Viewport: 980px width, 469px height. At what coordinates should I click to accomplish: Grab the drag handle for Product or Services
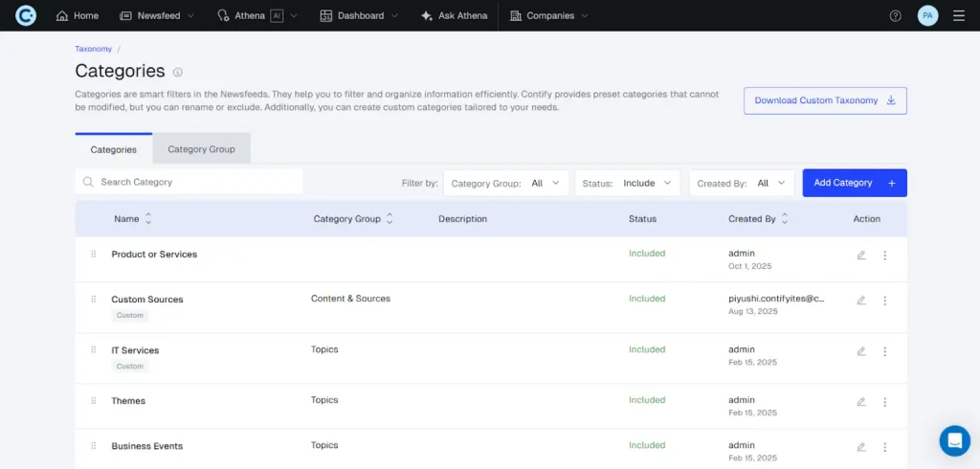(94, 254)
